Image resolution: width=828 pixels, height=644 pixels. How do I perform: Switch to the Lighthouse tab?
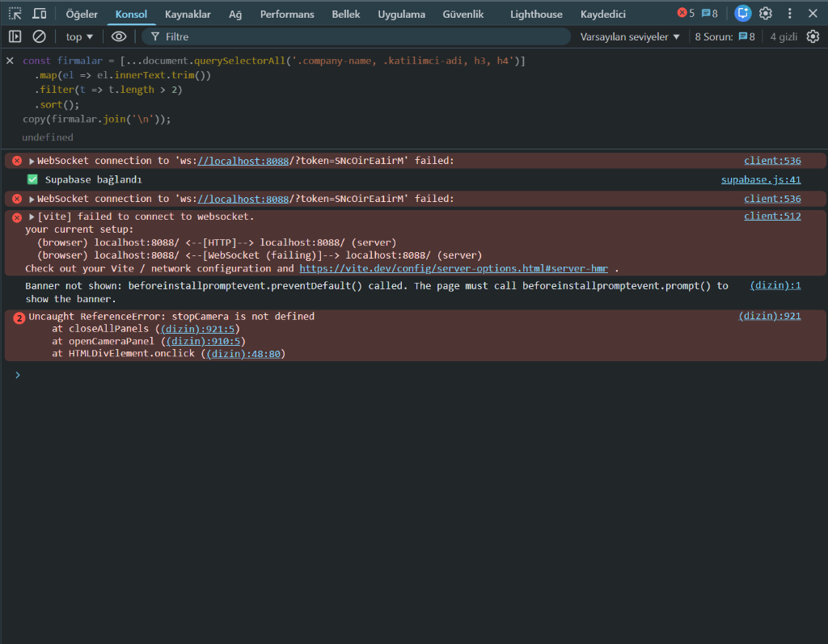click(536, 15)
